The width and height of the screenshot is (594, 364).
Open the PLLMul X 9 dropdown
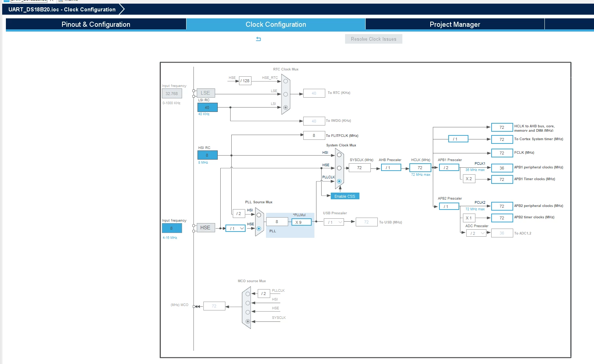[301, 222]
